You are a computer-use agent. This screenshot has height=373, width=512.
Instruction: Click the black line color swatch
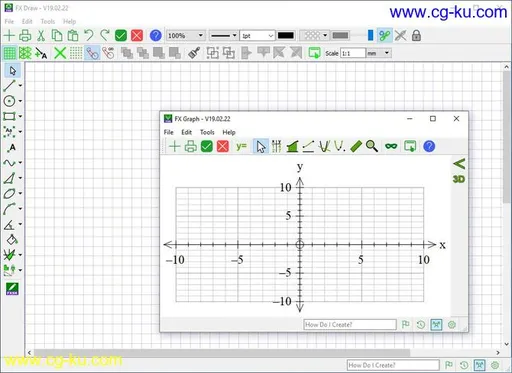coord(286,35)
